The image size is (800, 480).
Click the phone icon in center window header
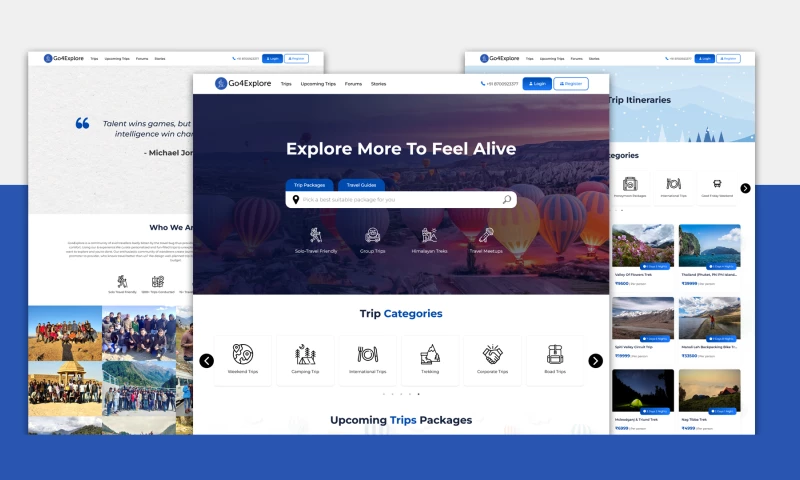(483, 84)
